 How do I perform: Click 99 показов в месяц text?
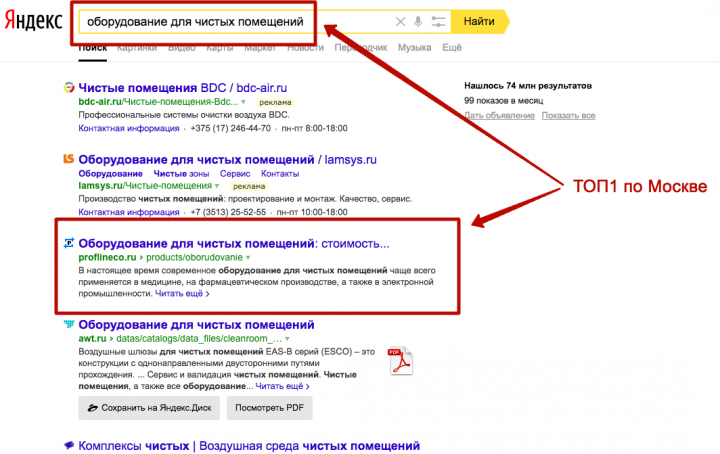pyautogui.click(x=504, y=101)
